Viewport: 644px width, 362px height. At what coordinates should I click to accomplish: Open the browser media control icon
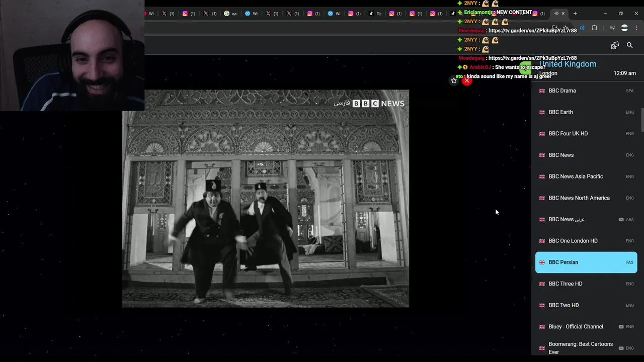pyautogui.click(x=612, y=28)
